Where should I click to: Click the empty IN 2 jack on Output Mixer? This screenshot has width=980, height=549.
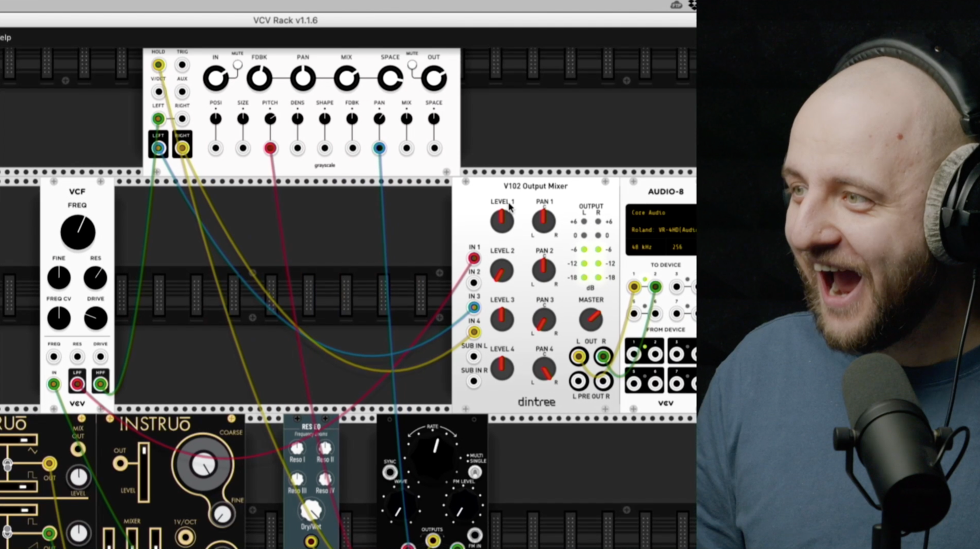(x=474, y=283)
